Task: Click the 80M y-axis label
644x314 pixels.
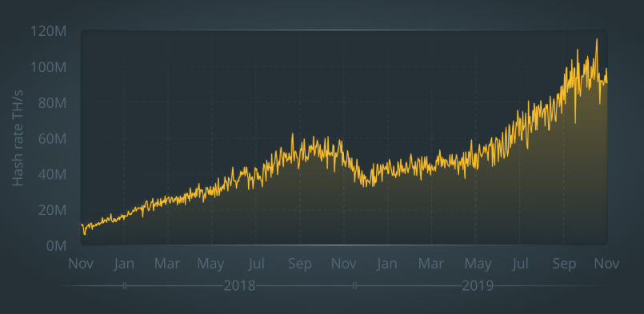Action: pyautogui.click(x=52, y=102)
